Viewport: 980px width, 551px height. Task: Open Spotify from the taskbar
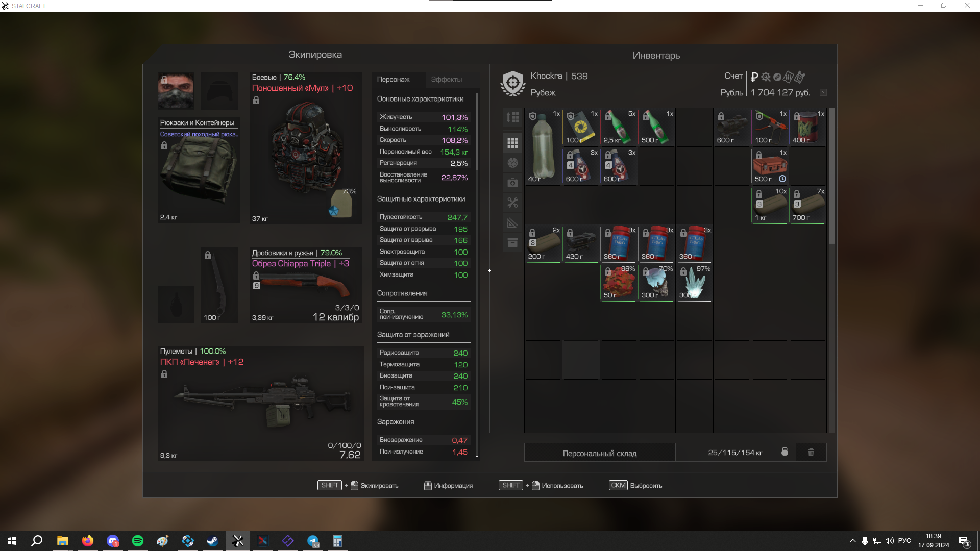pos(138,541)
